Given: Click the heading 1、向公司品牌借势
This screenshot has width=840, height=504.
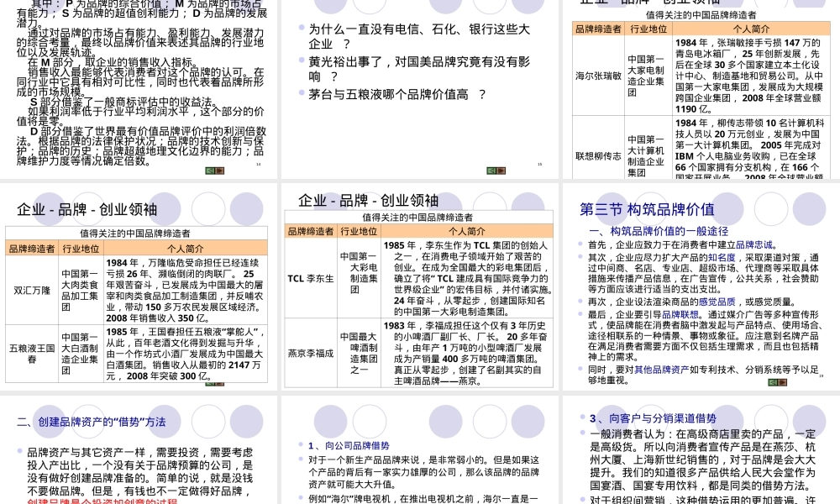Looking at the screenshot, I should (x=349, y=445).
